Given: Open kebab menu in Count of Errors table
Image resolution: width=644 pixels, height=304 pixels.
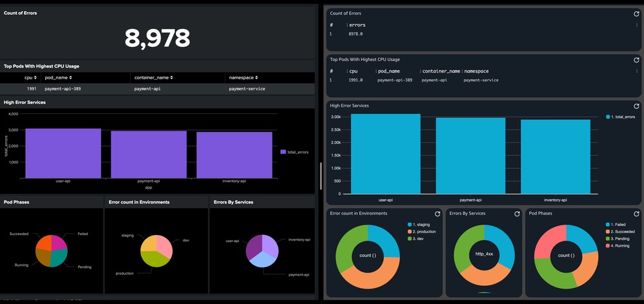Looking at the screenshot, I should point(636,26).
